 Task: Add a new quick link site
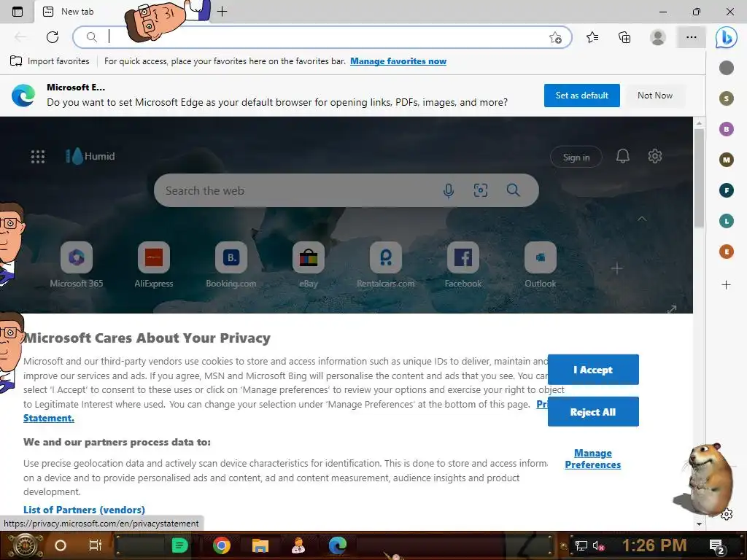(x=616, y=268)
